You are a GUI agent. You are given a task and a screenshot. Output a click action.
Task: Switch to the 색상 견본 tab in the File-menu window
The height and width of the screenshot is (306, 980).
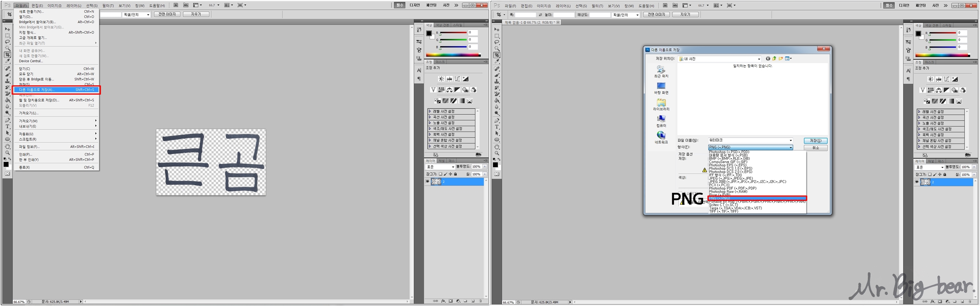[x=442, y=25]
